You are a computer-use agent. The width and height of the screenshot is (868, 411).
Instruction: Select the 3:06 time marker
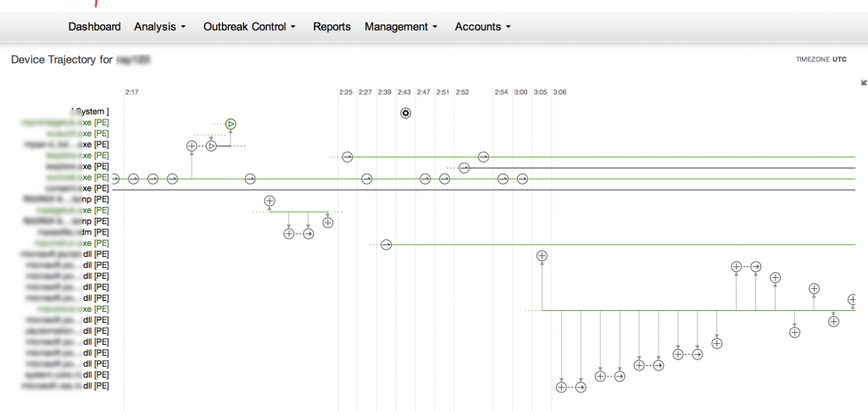[559, 92]
